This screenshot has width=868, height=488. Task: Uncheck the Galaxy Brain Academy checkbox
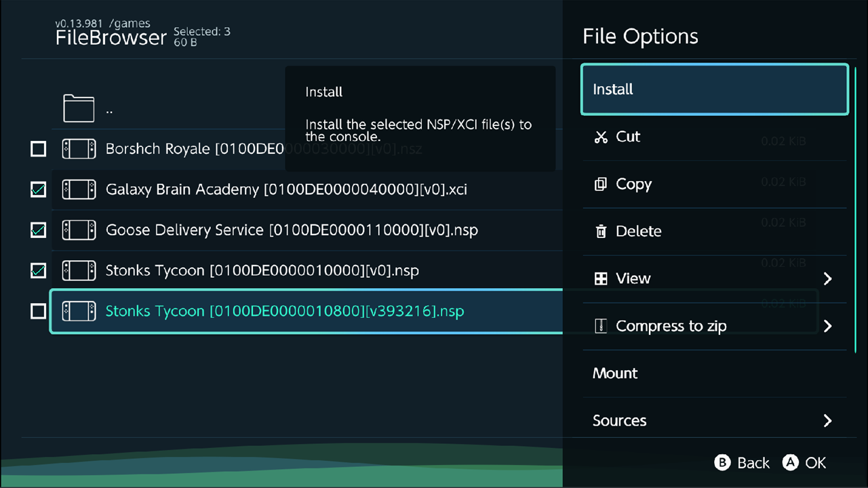click(39, 190)
